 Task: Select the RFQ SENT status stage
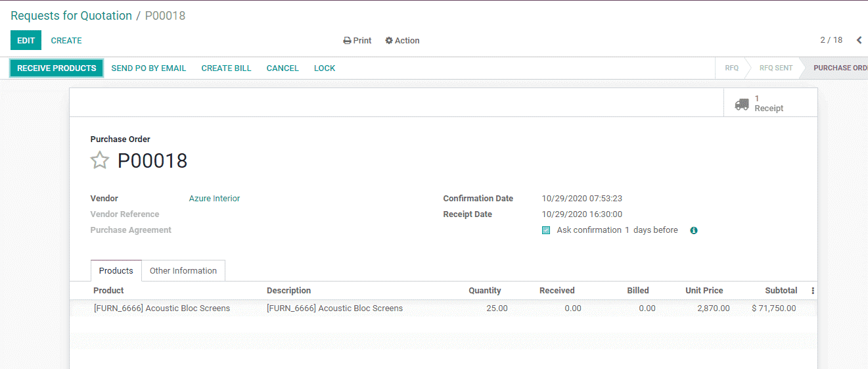pyautogui.click(x=776, y=68)
